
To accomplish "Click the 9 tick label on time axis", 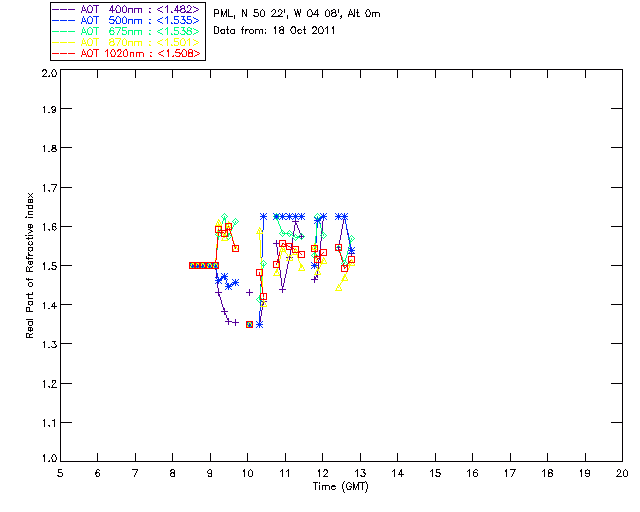I will coord(210,473).
